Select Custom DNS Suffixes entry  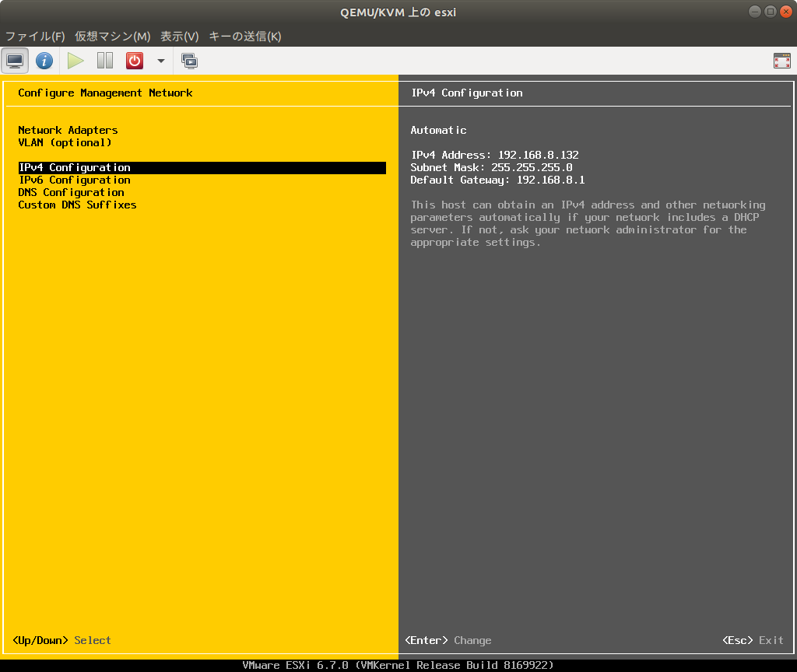coord(77,205)
